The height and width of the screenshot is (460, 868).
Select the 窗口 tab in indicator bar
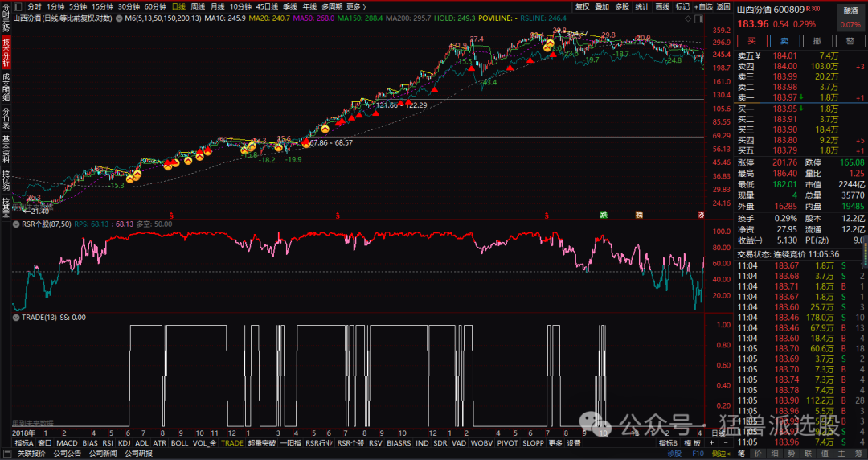(x=45, y=443)
